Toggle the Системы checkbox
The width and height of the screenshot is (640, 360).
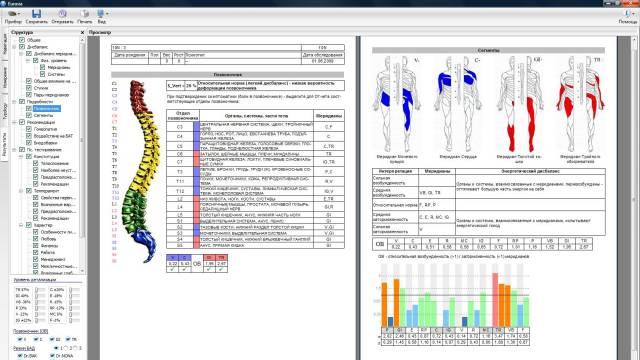pos(42,74)
